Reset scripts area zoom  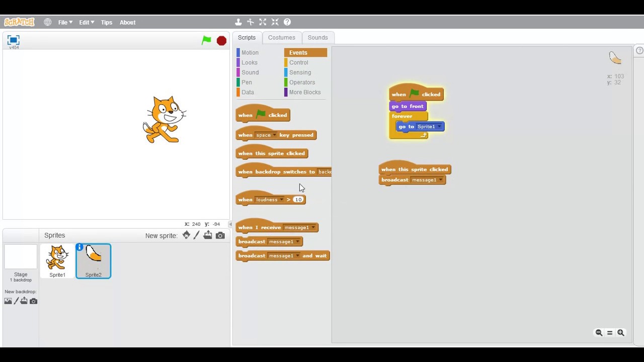pyautogui.click(x=610, y=332)
